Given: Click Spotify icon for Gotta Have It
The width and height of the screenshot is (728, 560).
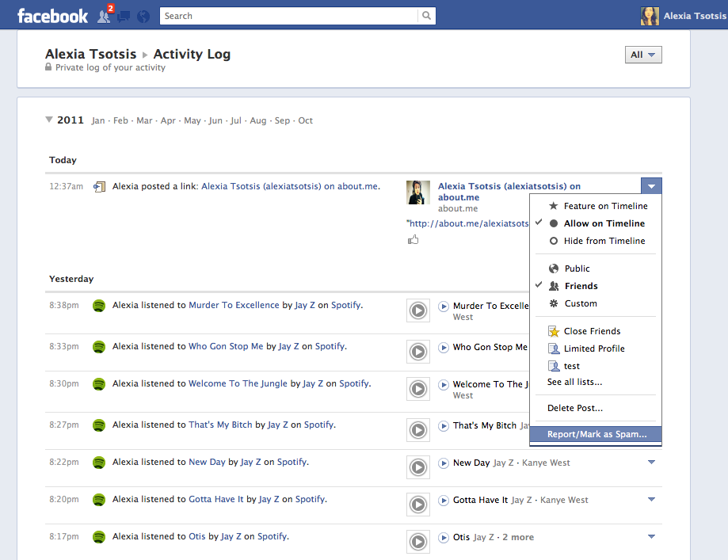Looking at the screenshot, I should click(99, 500).
